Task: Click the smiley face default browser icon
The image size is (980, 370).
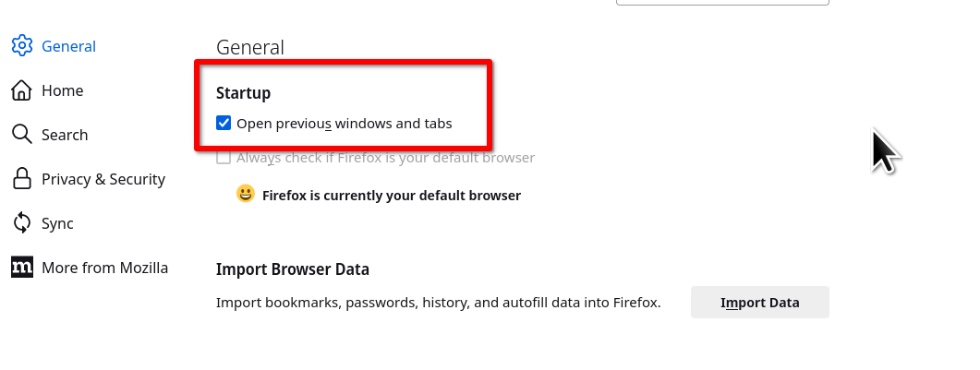Action: [x=245, y=195]
